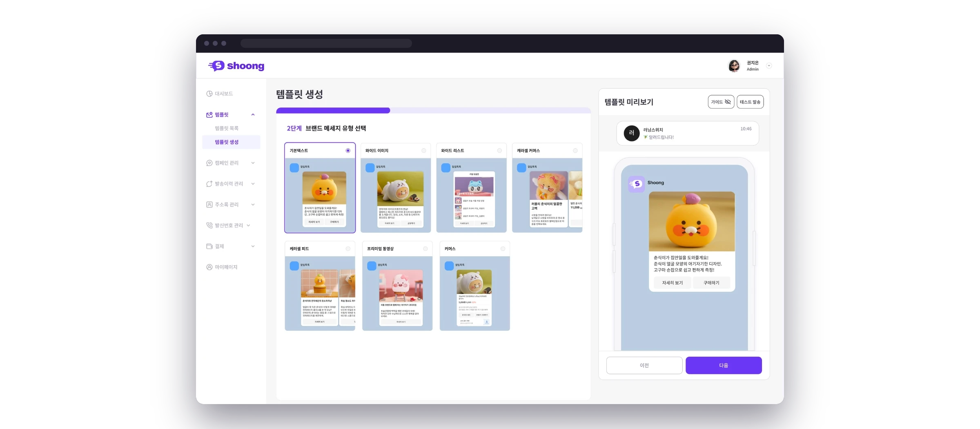Click the shoong logo
This screenshot has height=429, width=980.
(236, 66)
